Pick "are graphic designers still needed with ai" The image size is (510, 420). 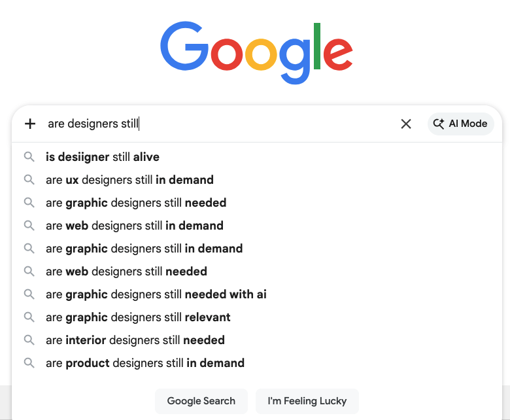156,294
